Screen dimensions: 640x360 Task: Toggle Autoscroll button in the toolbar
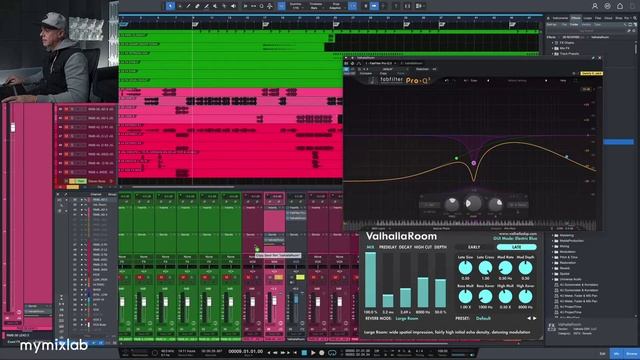(374, 6)
